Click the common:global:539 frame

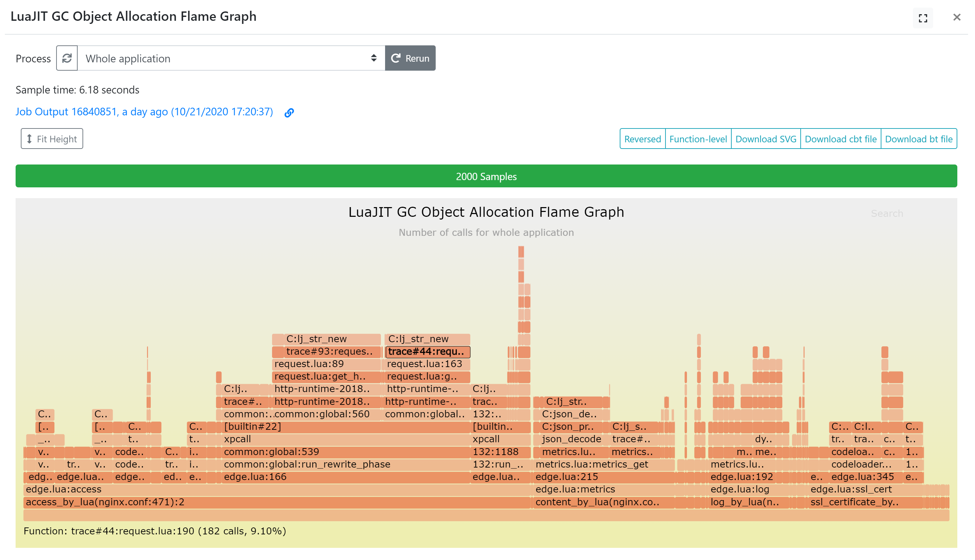tap(346, 452)
